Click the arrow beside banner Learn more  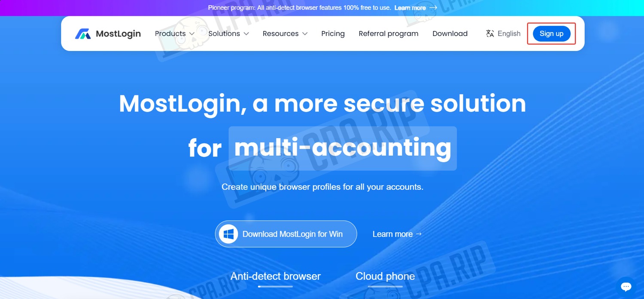[433, 8]
